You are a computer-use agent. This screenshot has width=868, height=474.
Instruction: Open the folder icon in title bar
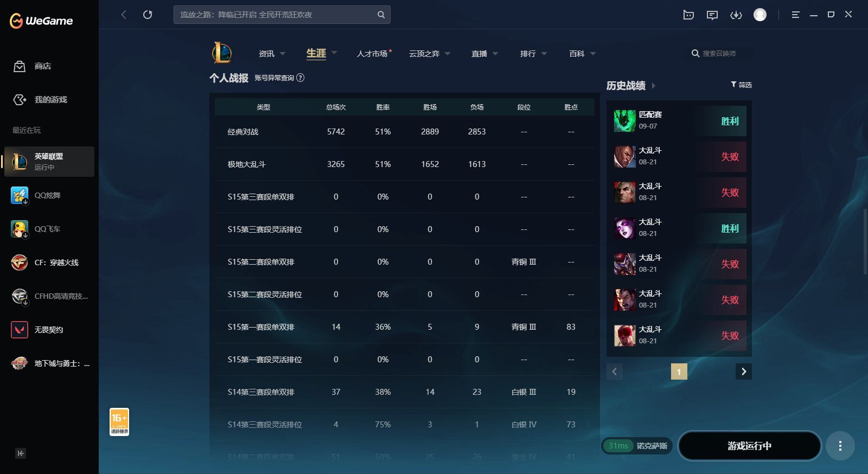(688, 15)
